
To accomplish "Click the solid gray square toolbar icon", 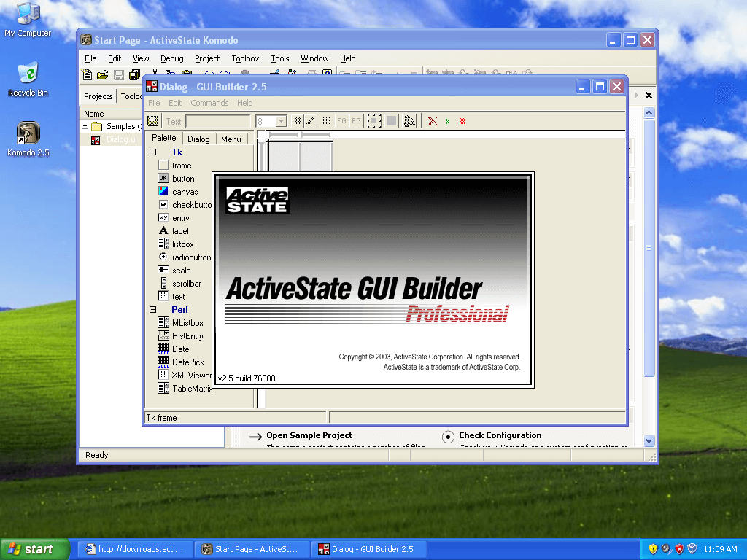I will [392, 121].
